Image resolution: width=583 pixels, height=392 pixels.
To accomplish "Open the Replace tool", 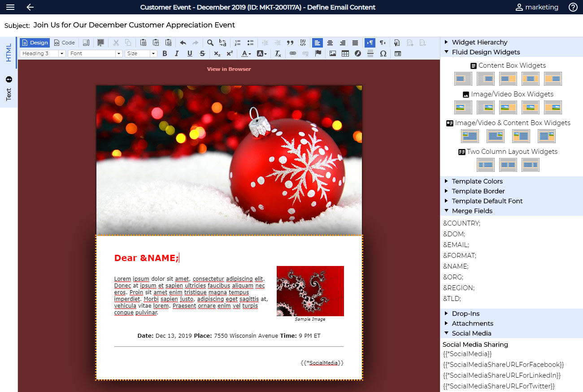I will point(222,43).
